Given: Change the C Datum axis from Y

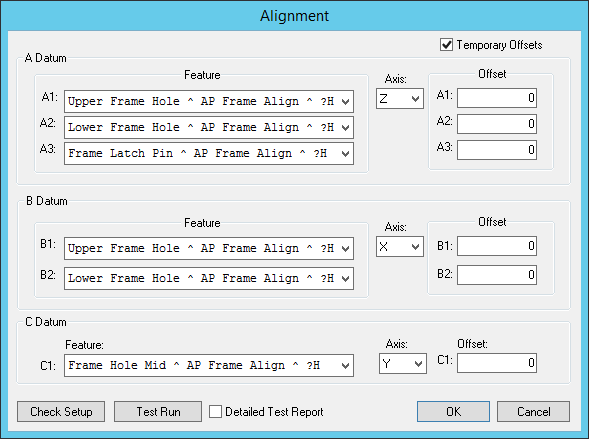Looking at the screenshot, I should [403, 364].
